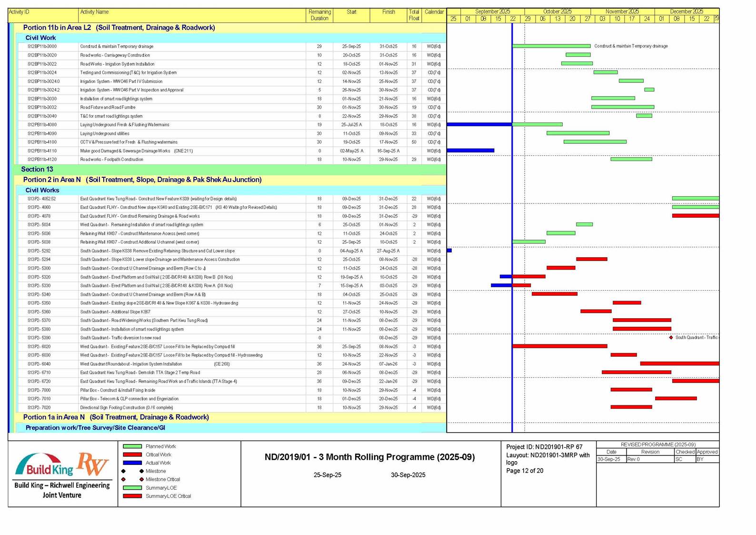756x535 pixels.
Task: Click the red RW Richwell logo
Action: [93, 464]
